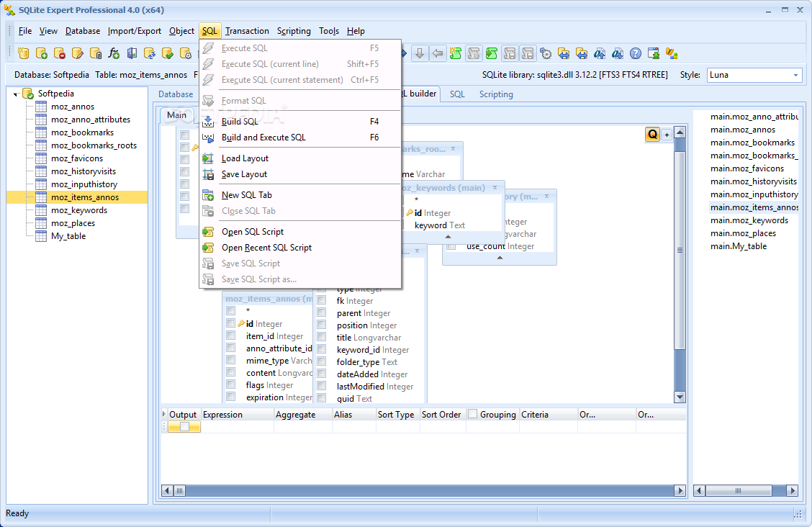
Task: Click the table list horizontal scrollbar thumb
Action: click(x=739, y=490)
